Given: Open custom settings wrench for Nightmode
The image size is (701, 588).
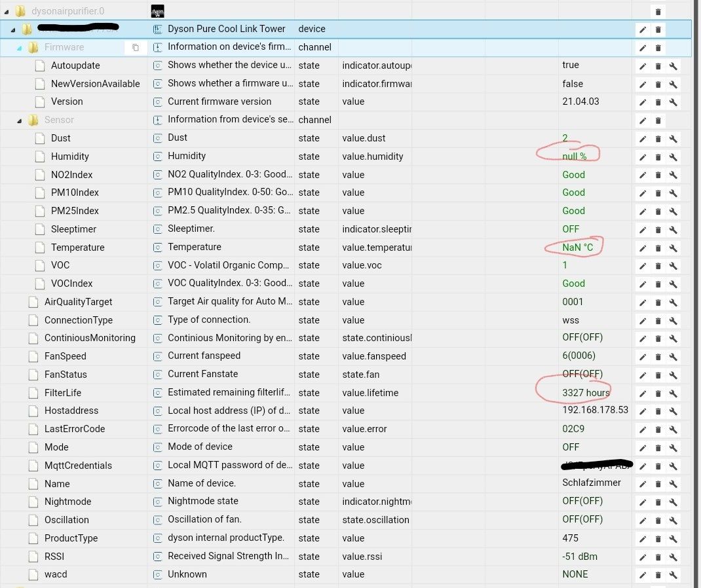Looking at the screenshot, I should click(x=673, y=503).
